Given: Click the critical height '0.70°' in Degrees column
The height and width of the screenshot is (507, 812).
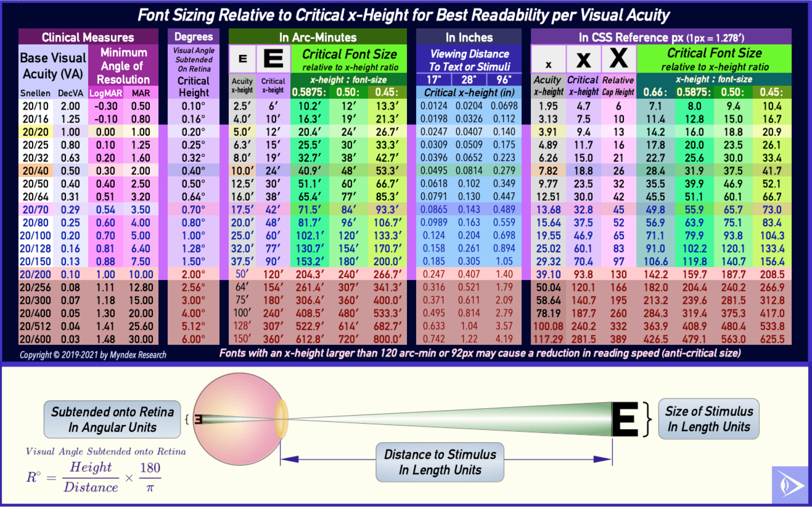Looking at the screenshot, I should [193, 210].
